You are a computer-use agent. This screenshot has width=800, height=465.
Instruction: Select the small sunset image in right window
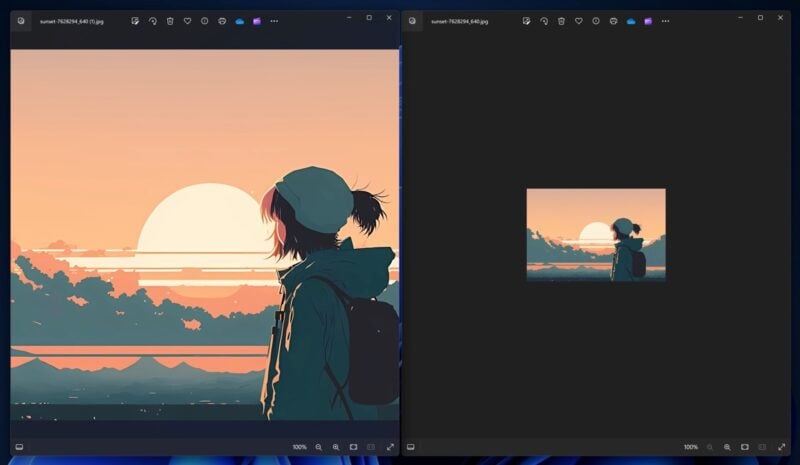(596, 235)
